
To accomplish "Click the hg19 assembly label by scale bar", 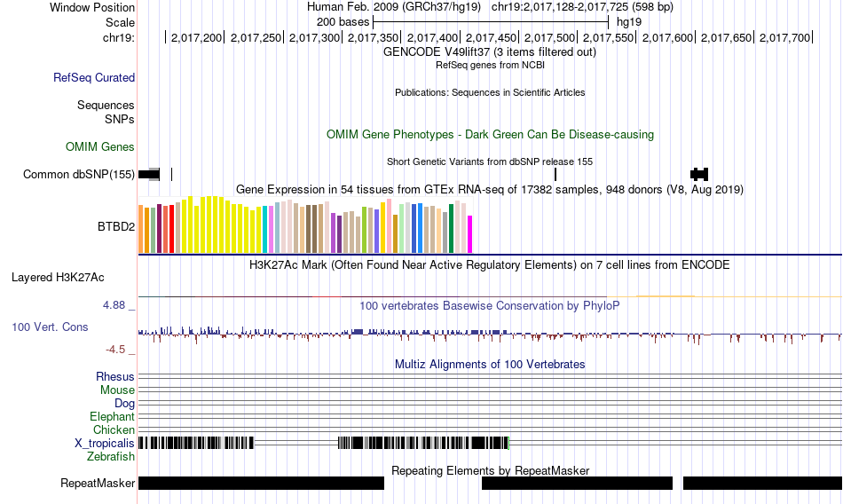I will coord(629,22).
